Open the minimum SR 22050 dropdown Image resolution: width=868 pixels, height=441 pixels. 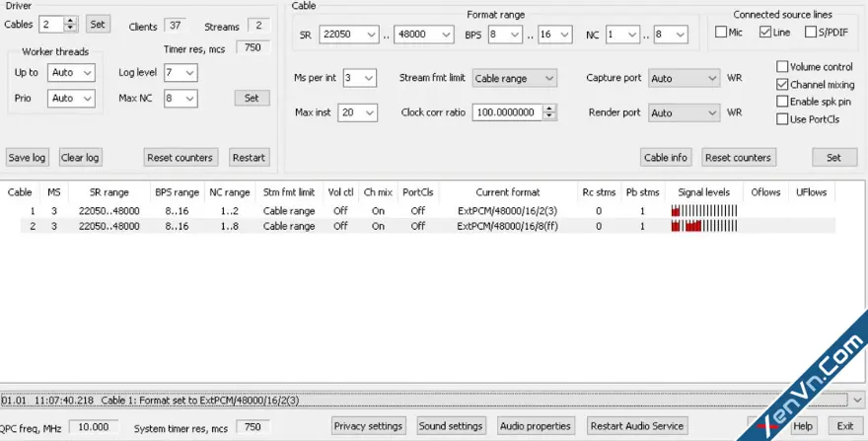(x=349, y=35)
